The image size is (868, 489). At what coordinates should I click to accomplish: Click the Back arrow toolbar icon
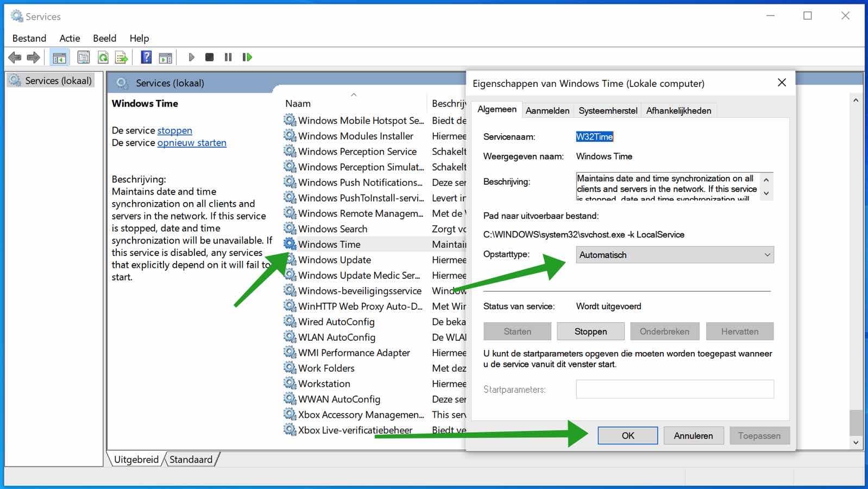15,57
